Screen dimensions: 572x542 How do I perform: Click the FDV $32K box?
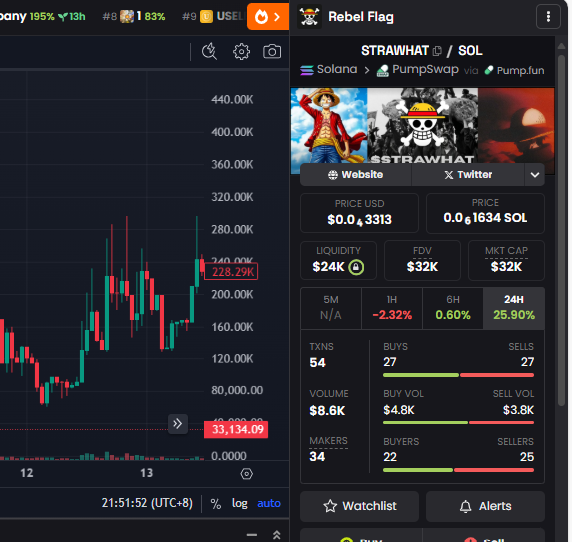tap(422, 260)
